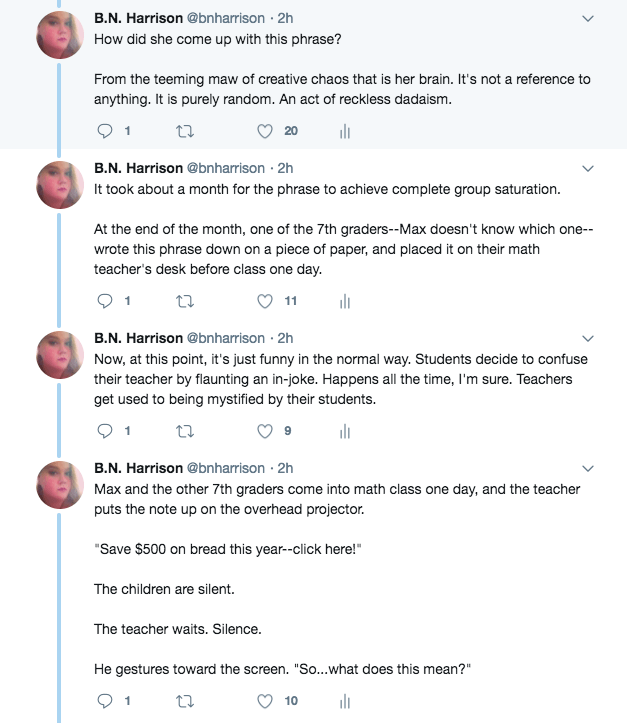Image resolution: width=627 pixels, height=723 pixels.
Task: Reply to the 'How did she come up' tweet
Action: (x=107, y=131)
